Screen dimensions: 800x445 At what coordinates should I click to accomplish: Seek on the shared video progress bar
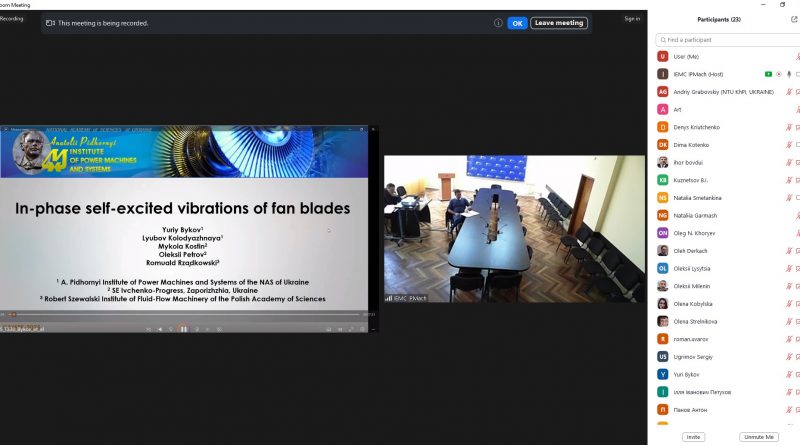180,314
